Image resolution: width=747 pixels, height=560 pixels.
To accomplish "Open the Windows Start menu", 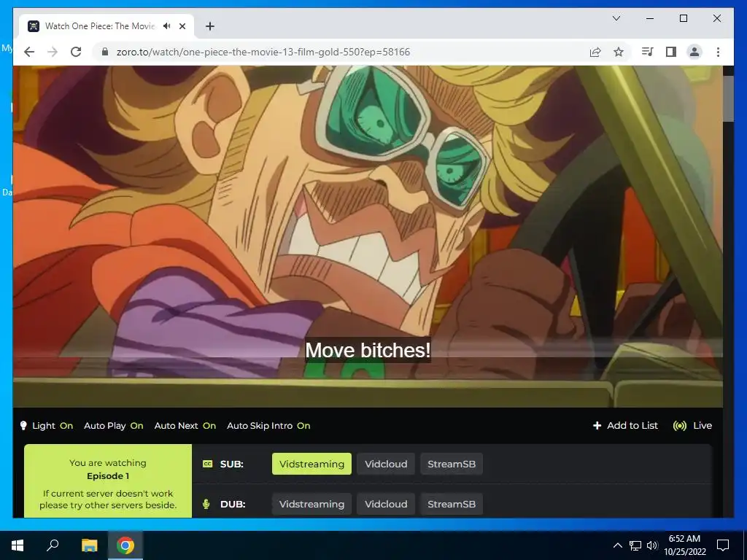I will (x=18, y=545).
